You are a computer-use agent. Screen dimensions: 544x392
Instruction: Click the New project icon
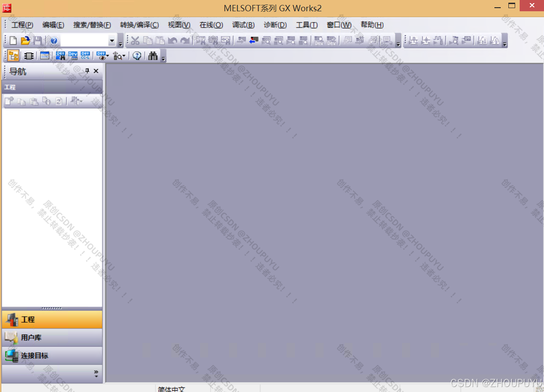coord(14,41)
